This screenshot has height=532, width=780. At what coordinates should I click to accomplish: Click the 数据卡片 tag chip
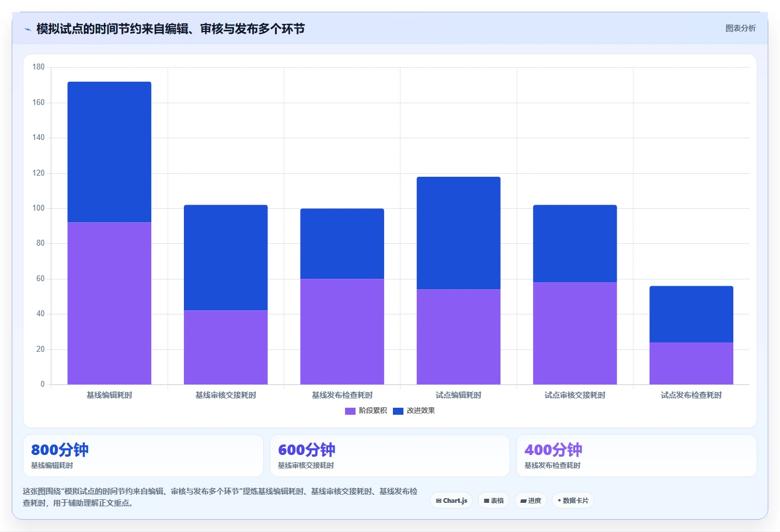coord(573,501)
